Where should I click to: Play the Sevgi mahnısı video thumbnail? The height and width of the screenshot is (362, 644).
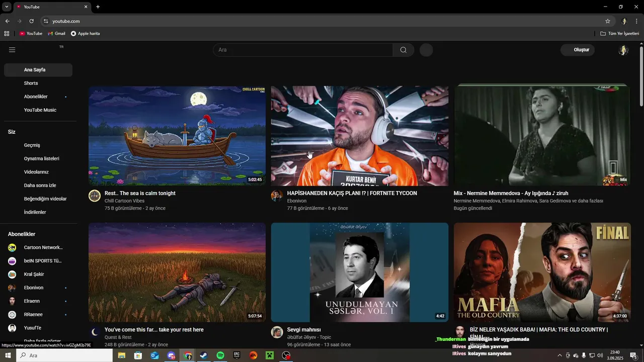click(x=360, y=273)
